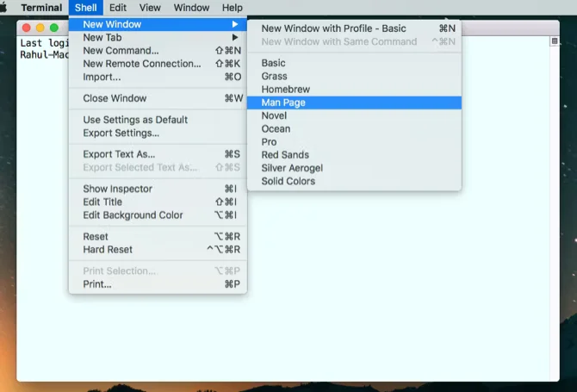Choose the Homebrew profile option
The image size is (577, 392).
coord(285,90)
